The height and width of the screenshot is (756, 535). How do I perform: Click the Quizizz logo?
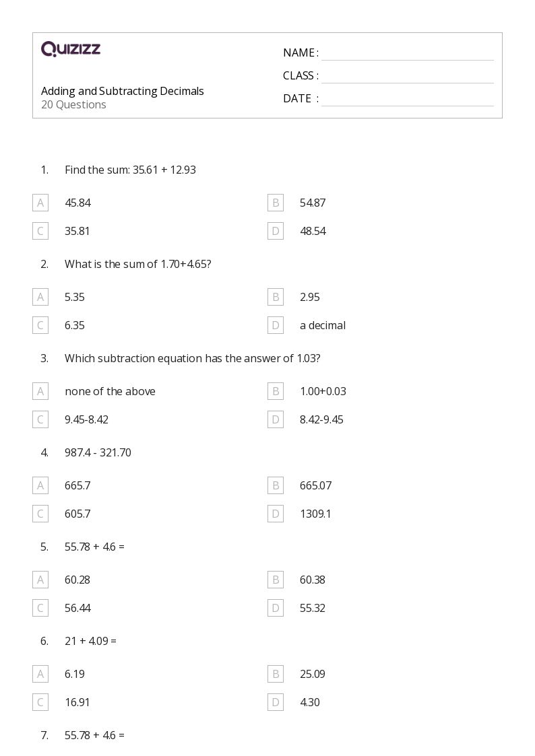71,48
